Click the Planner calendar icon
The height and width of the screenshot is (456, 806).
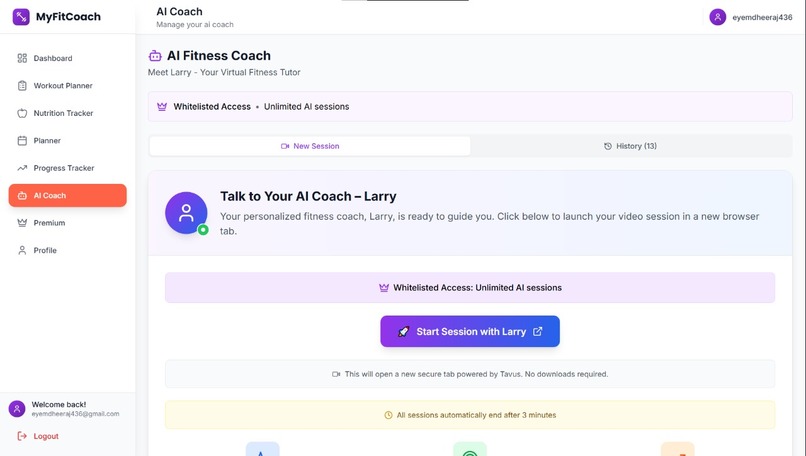(x=22, y=140)
